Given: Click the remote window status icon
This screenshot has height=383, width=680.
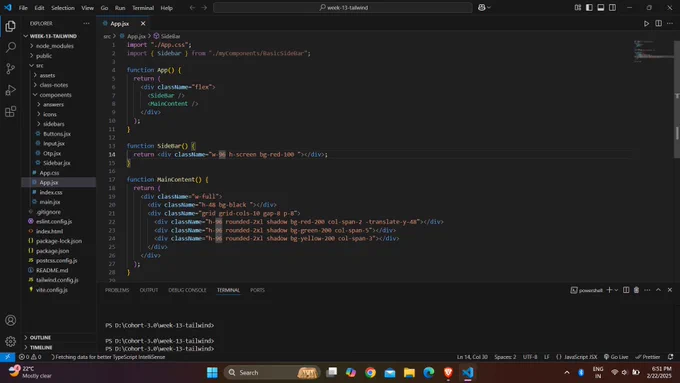Looking at the screenshot, I should coord(7,357).
